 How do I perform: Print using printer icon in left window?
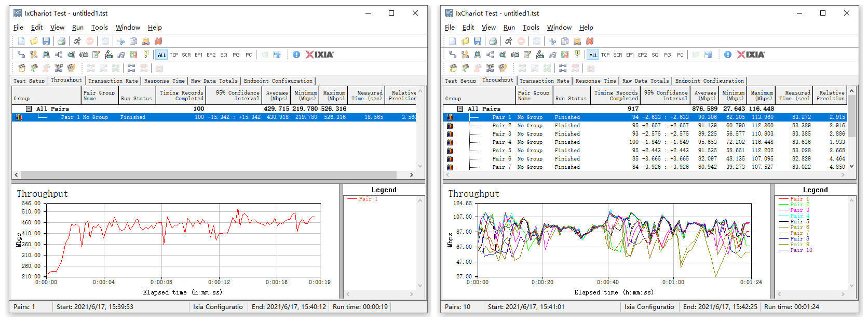pyautogui.click(x=61, y=41)
